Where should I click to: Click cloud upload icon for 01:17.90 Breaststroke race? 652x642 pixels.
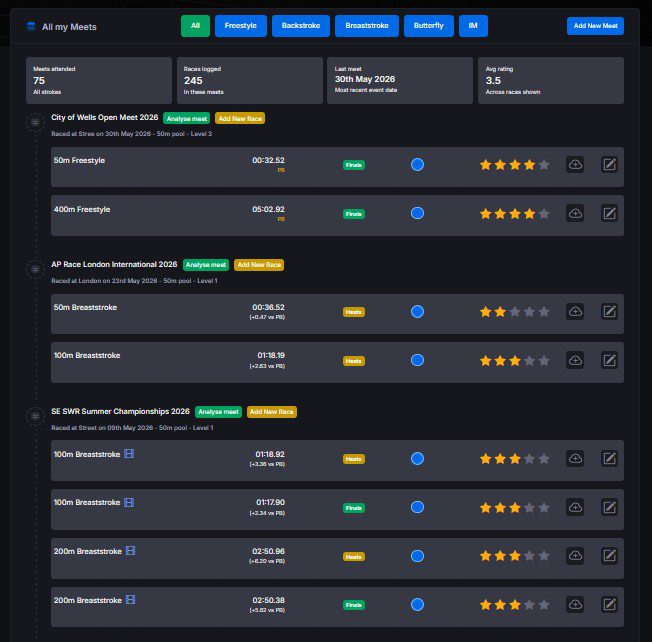(575, 507)
